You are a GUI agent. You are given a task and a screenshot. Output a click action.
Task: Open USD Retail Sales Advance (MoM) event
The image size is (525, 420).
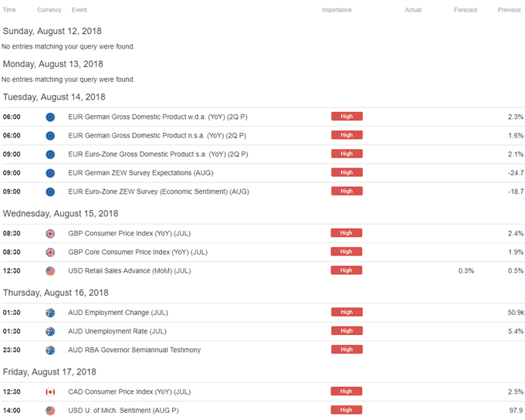pos(130,271)
